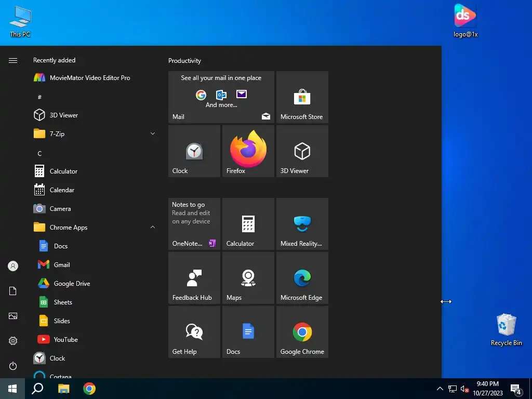Click the Windows Start button
532x399 pixels.
tap(12, 389)
